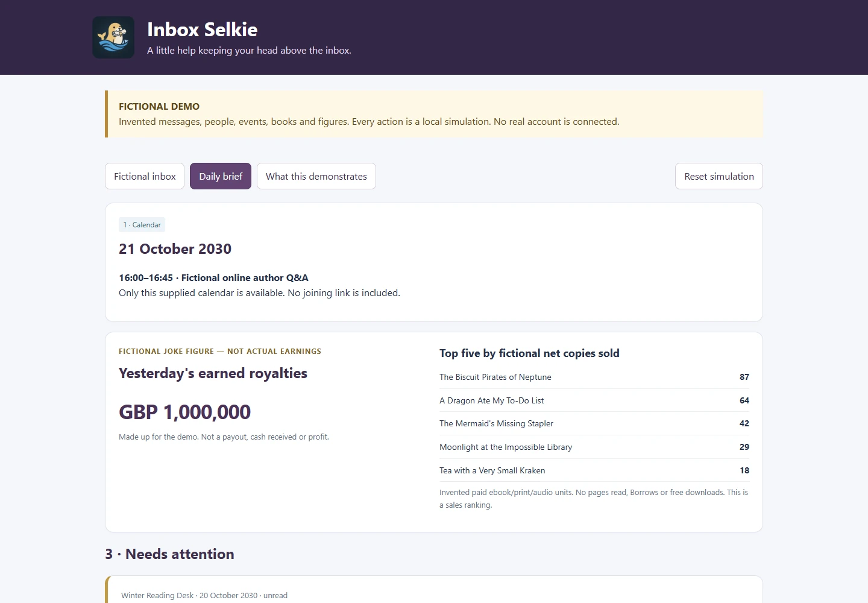
Task: Switch to the Daily brief tab
Action: [x=221, y=176]
